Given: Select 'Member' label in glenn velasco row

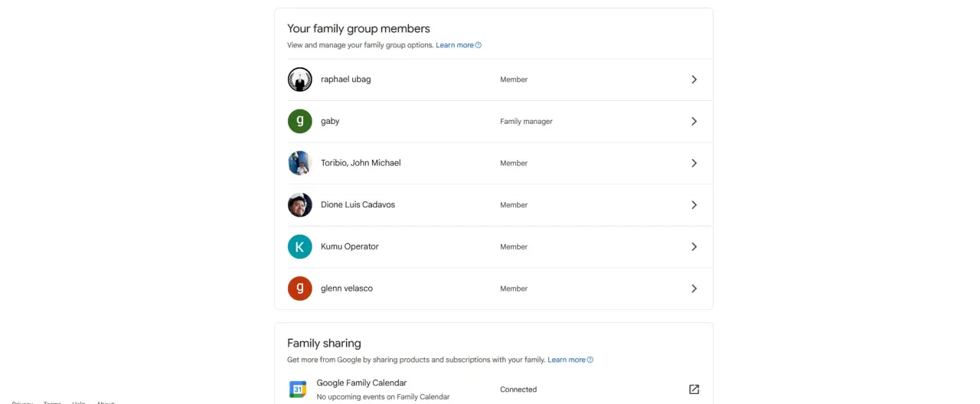Looking at the screenshot, I should pos(514,288).
